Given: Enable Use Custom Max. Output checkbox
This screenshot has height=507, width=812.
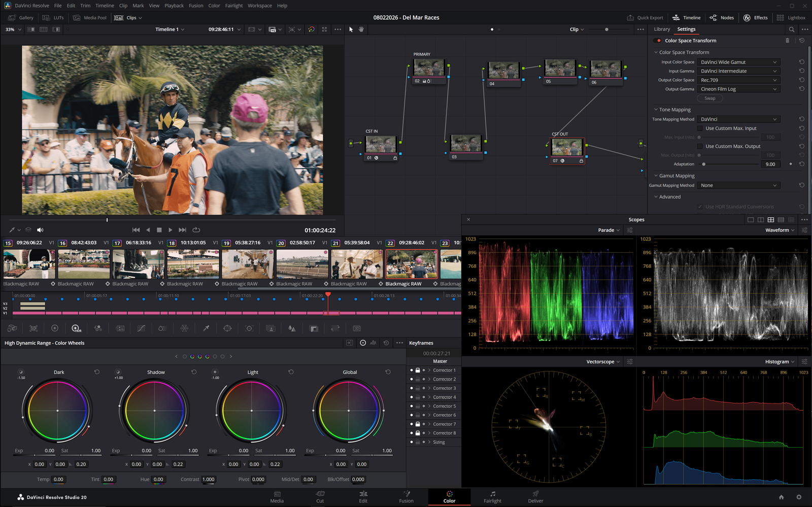Looking at the screenshot, I should [x=700, y=146].
